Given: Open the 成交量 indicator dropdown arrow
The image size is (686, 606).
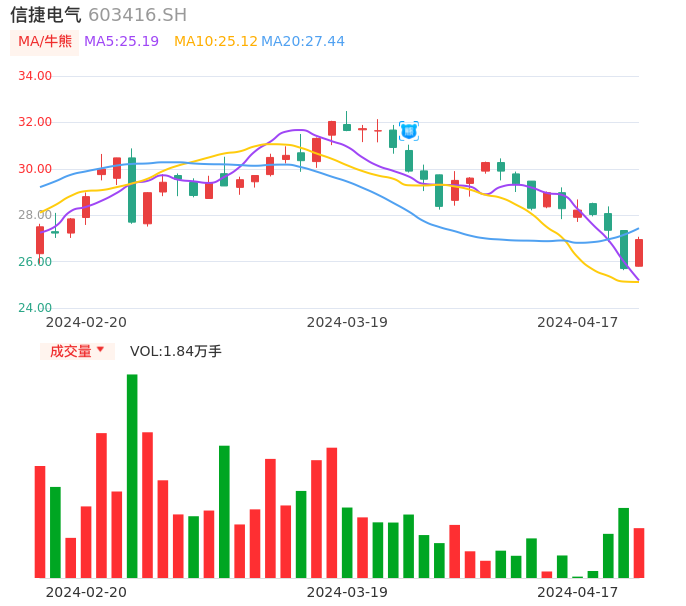Looking at the screenshot, I should [100, 350].
